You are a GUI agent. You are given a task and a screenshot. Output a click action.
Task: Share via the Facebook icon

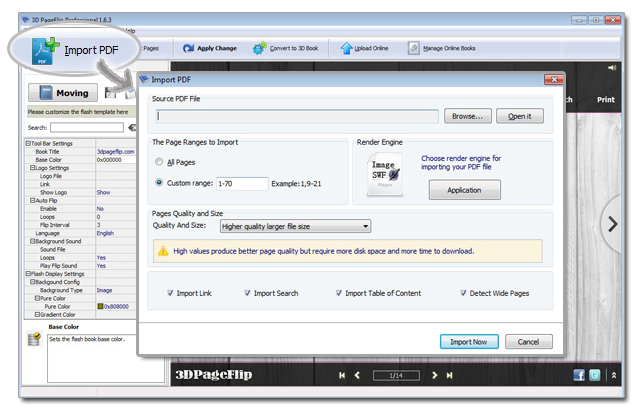[x=579, y=375]
